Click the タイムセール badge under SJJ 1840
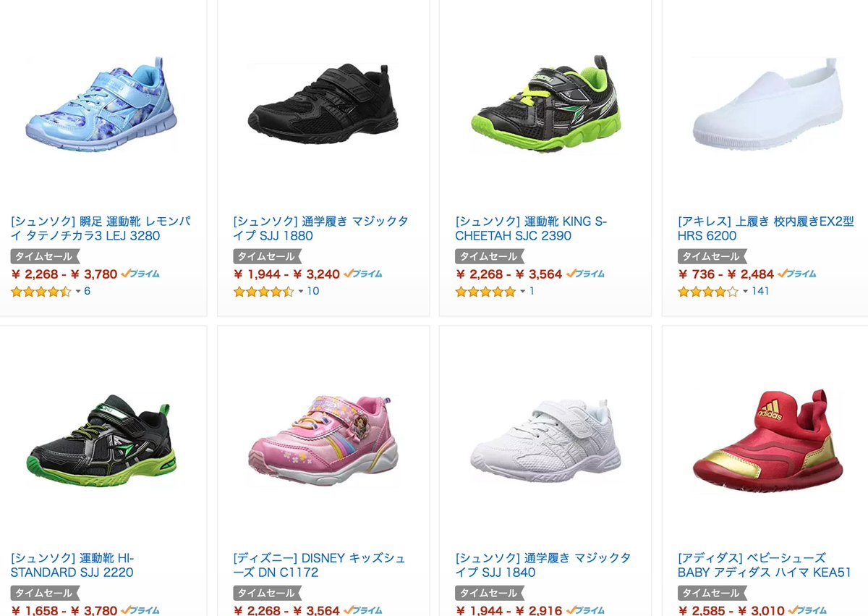868x616 pixels. [x=488, y=593]
